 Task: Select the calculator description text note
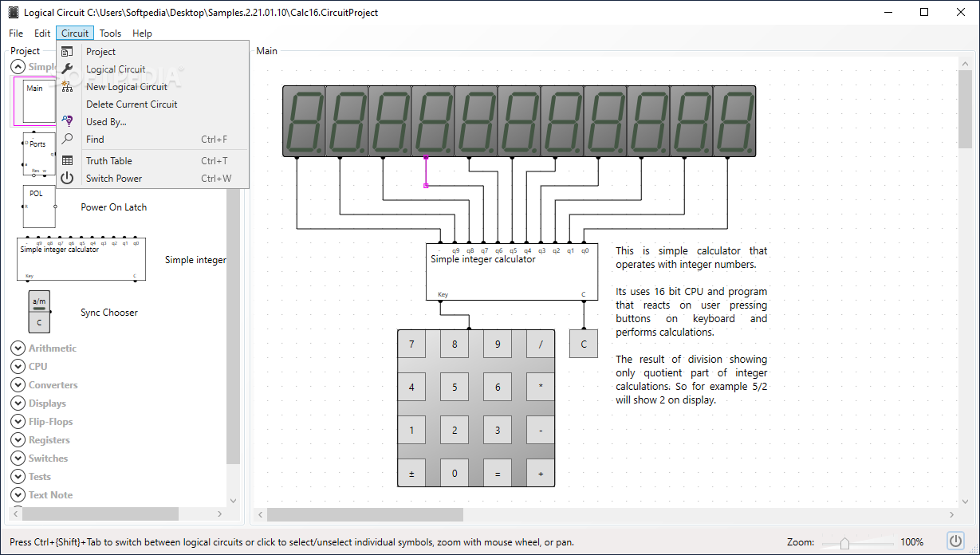[691, 325]
